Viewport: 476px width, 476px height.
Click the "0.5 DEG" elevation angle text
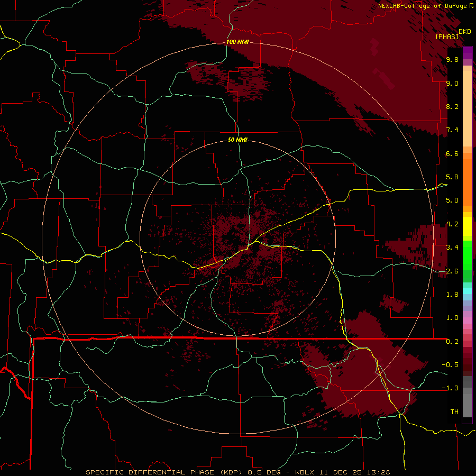(264, 472)
